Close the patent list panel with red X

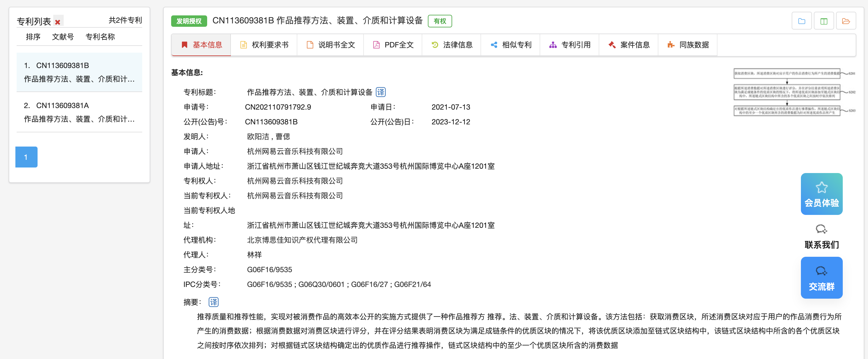click(58, 22)
